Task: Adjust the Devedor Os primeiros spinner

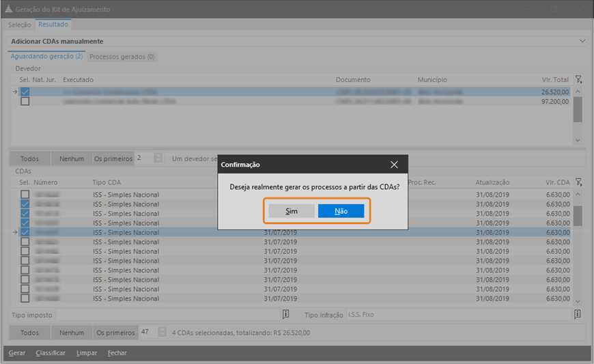Action: point(158,158)
